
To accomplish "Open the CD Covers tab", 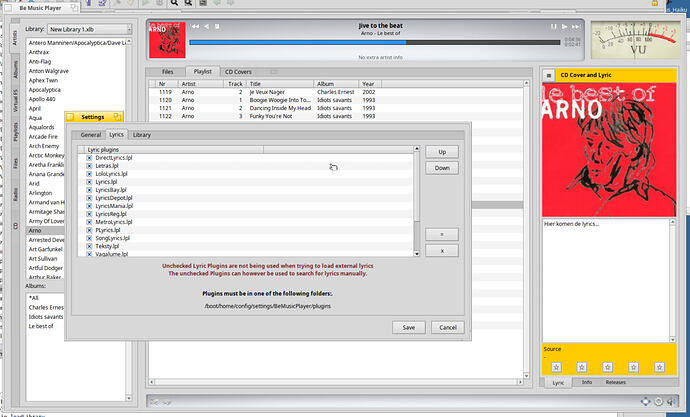I will pos(238,72).
